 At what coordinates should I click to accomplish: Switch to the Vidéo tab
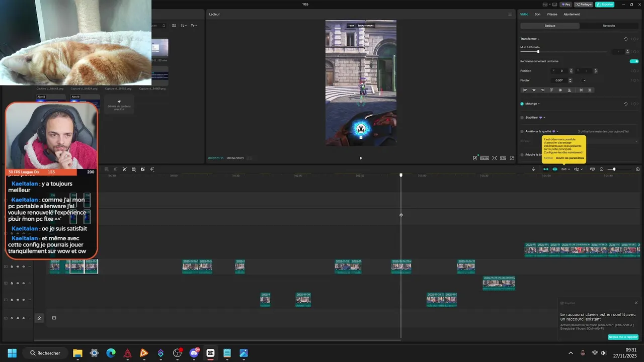[524, 14]
